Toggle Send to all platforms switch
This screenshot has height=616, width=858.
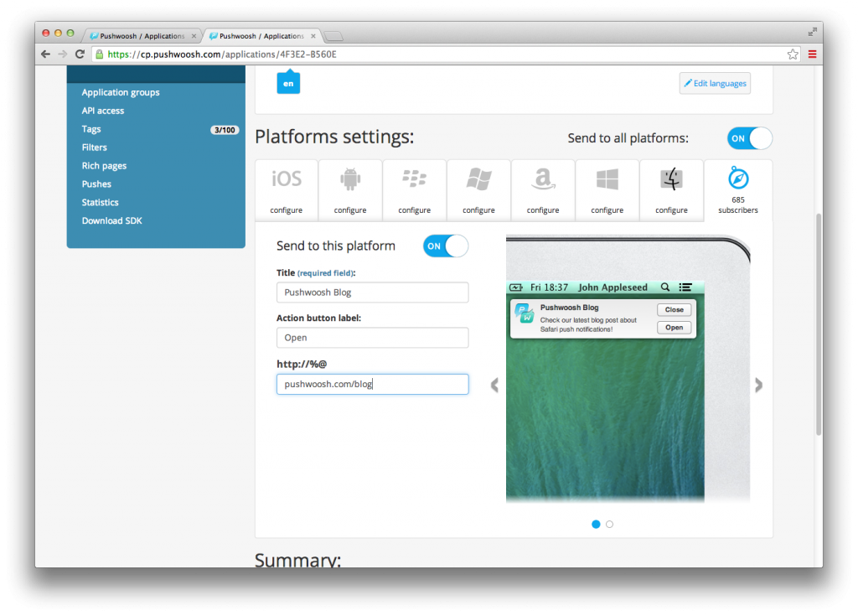[749, 138]
